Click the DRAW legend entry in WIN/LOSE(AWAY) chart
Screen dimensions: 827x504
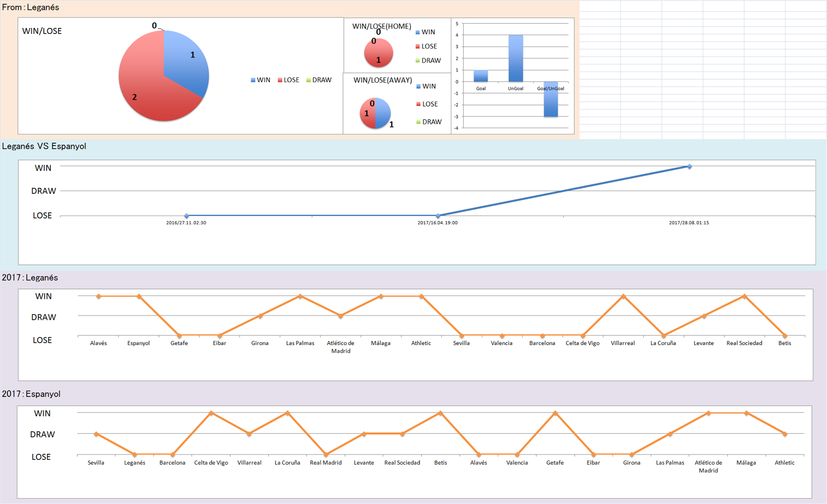[x=429, y=122]
